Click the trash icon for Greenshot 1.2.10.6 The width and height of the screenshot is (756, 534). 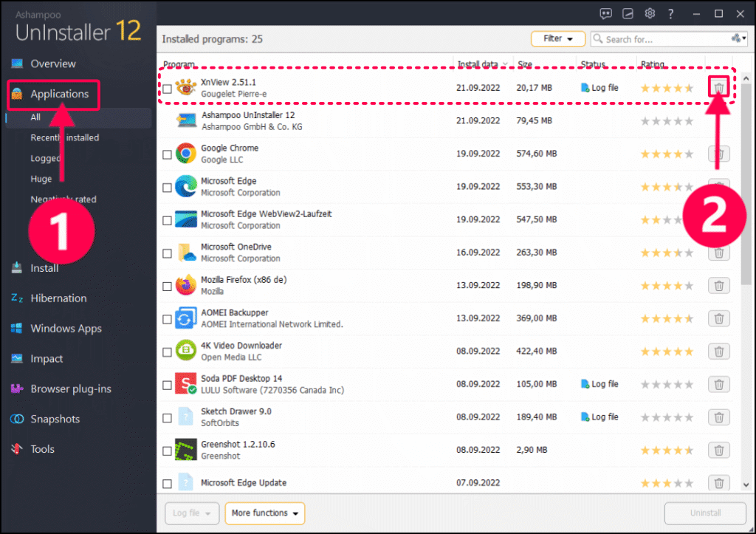point(719,450)
